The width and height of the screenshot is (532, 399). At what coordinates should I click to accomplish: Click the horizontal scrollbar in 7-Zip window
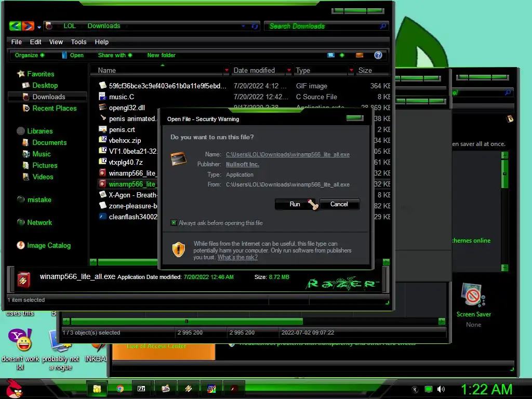(x=187, y=321)
